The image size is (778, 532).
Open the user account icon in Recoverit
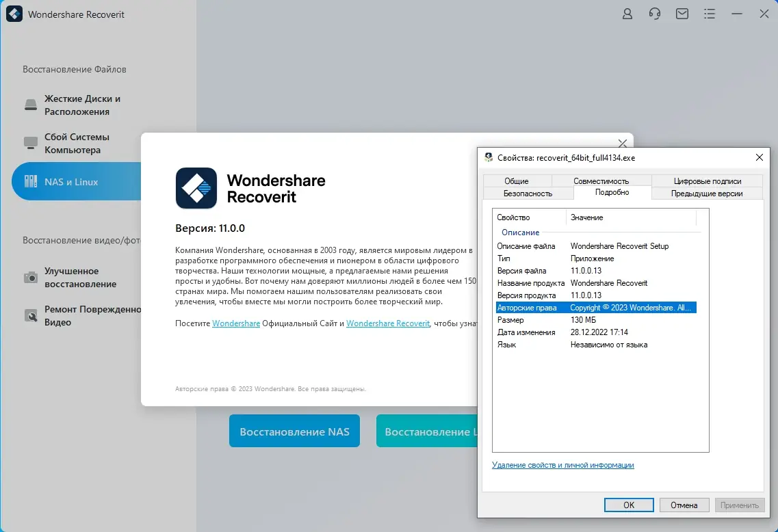[627, 14]
